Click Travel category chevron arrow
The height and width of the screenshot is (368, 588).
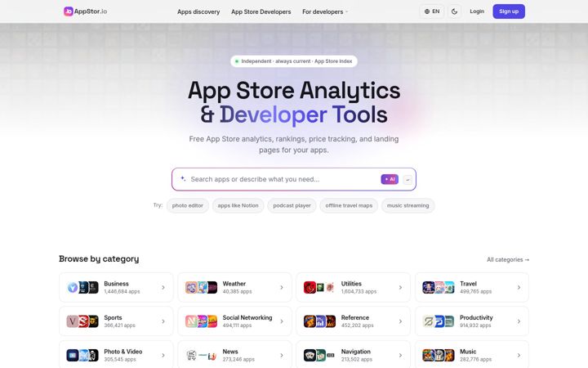click(519, 287)
